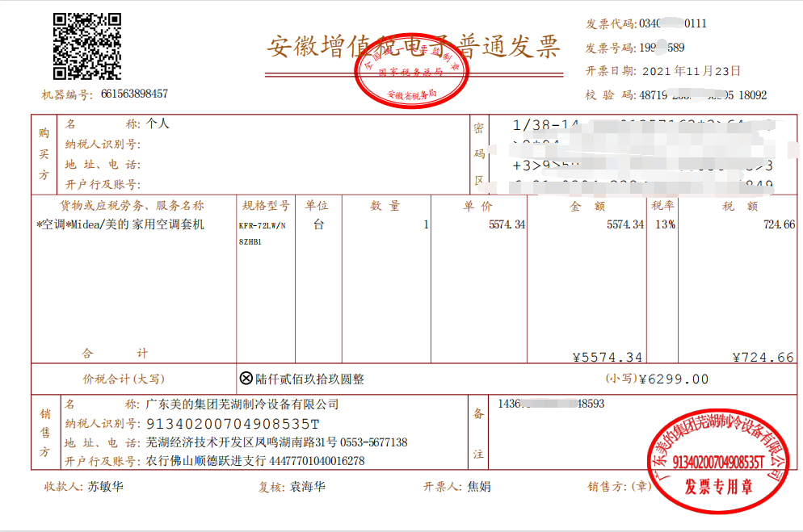Screen dimensions: 803x532
Task: Click the 合计 row label
Action: coord(115,353)
